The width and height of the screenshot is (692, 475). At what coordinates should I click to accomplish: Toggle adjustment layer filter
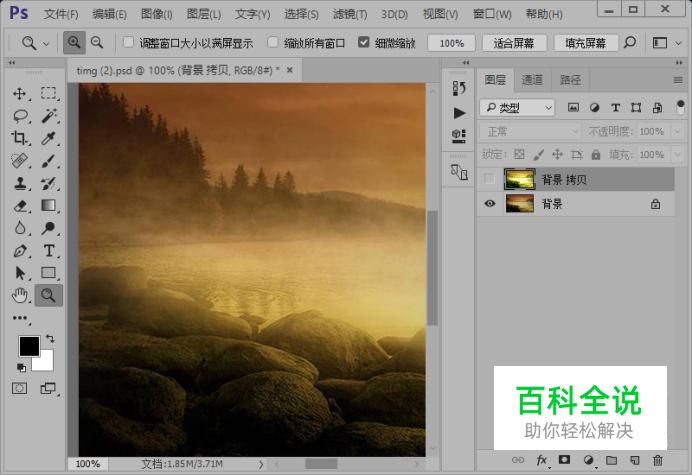(x=594, y=107)
